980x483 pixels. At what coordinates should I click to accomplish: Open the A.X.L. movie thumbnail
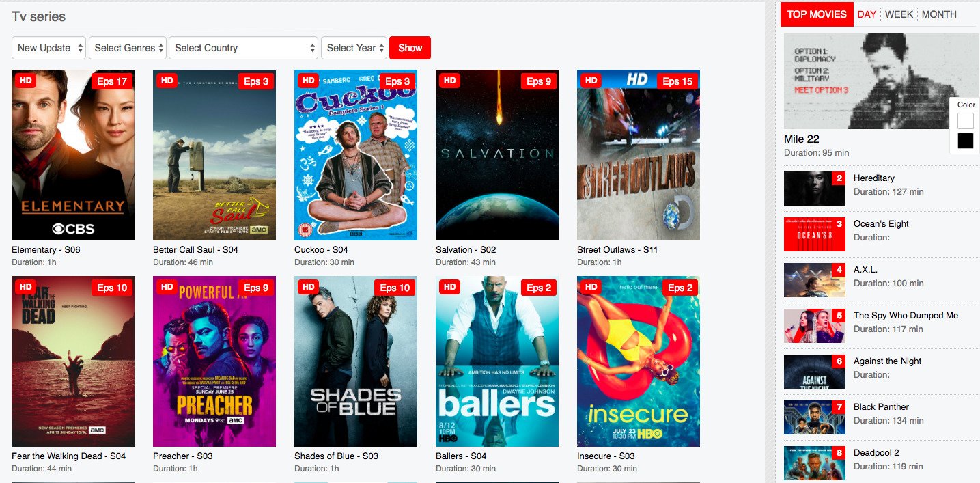pos(815,280)
